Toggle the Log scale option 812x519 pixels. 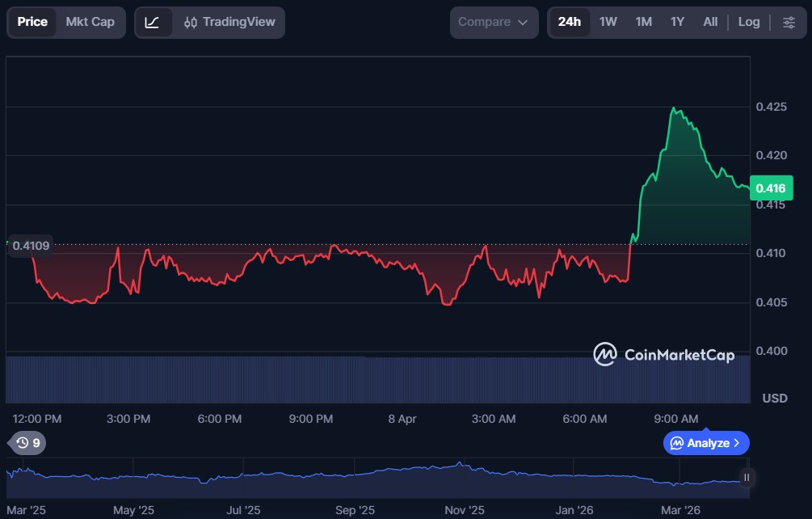[748, 22]
